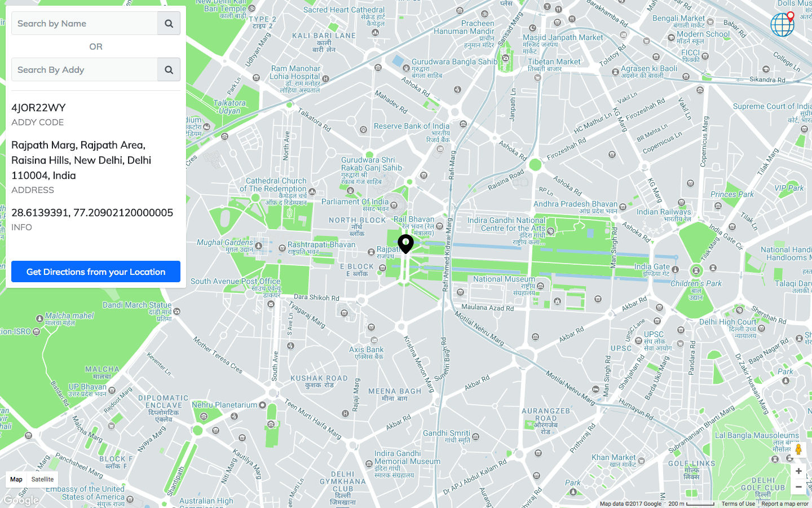This screenshot has width=812, height=508.
Task: Zoom in with the plus button
Action: (x=798, y=471)
